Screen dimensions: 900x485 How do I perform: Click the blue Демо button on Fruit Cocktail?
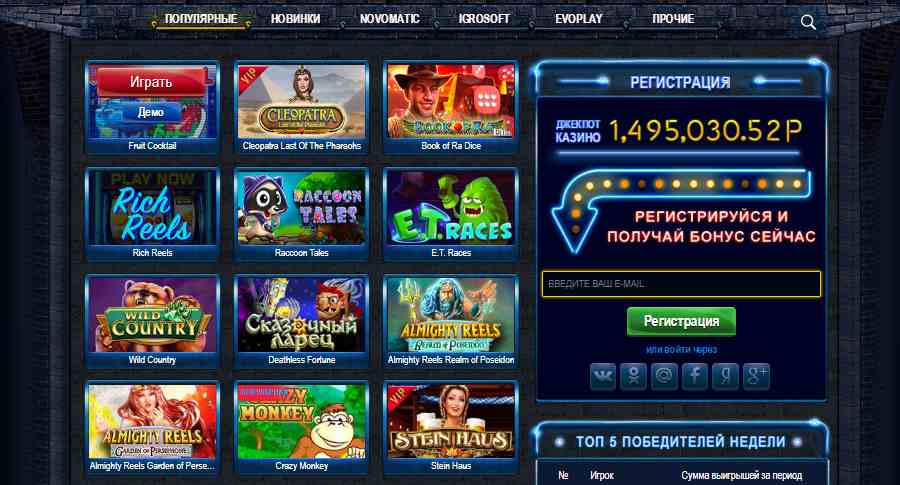[x=151, y=112]
